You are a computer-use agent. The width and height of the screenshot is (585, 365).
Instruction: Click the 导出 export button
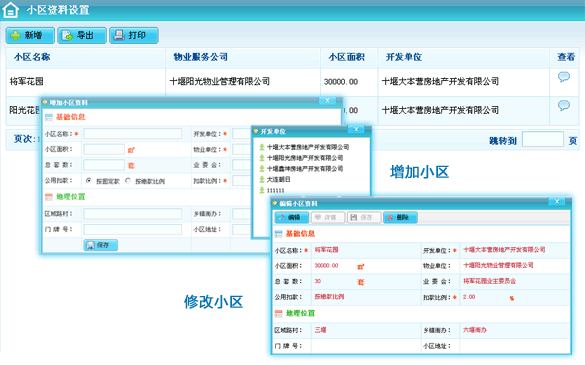[x=82, y=35]
